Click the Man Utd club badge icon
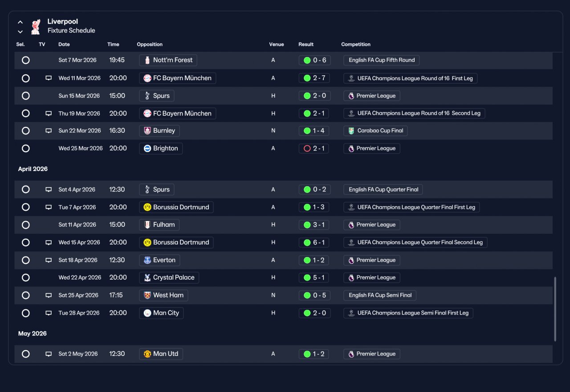 click(x=147, y=354)
